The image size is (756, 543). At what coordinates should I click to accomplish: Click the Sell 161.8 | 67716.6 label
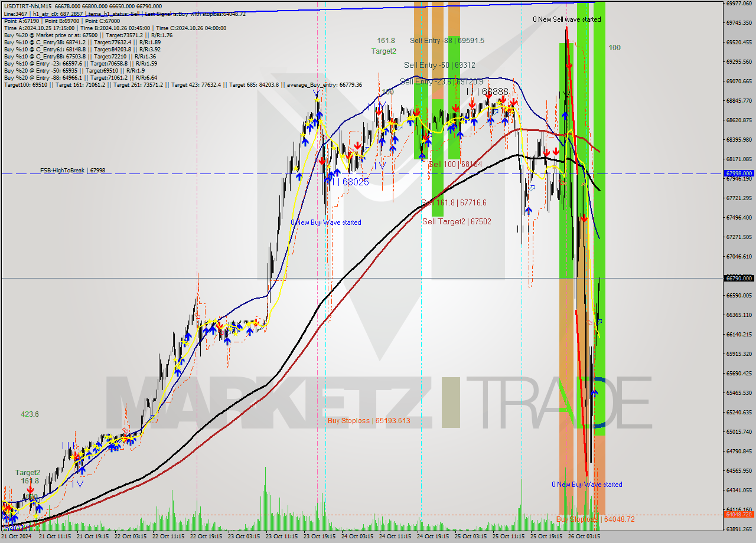point(454,202)
